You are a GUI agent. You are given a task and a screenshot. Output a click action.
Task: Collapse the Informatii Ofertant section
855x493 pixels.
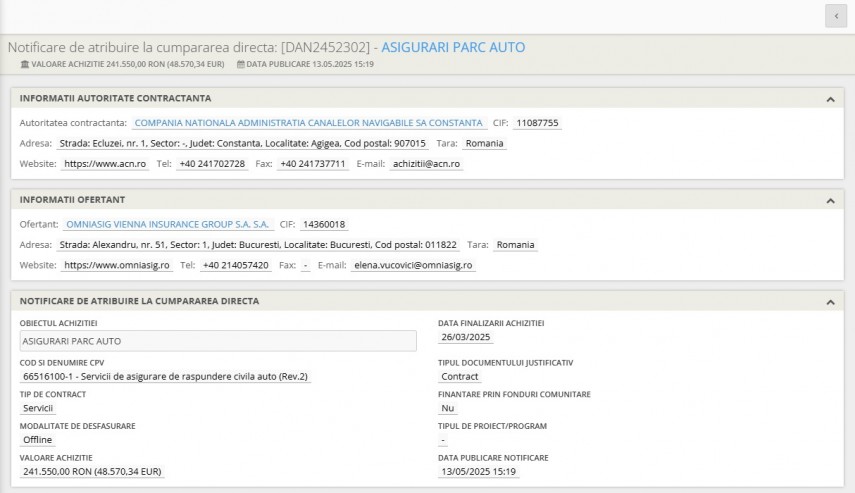click(x=830, y=200)
